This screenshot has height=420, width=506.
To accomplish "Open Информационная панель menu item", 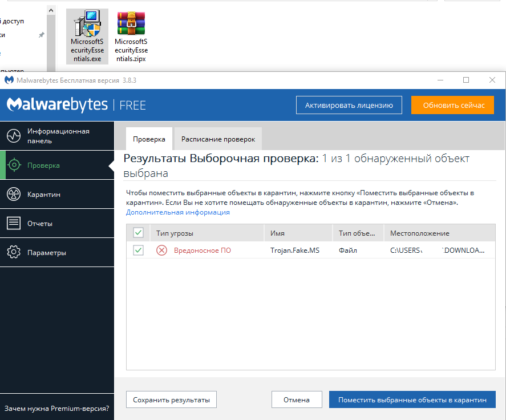I will pyautogui.click(x=57, y=136).
